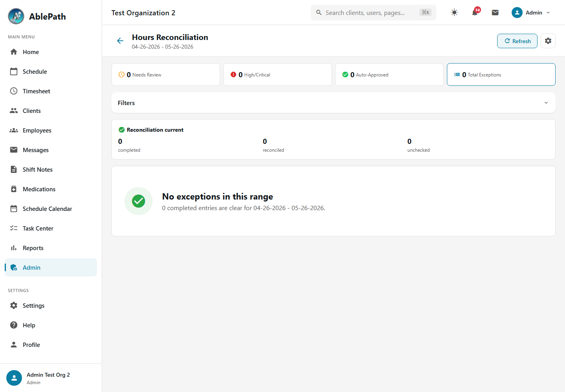Open reconciliation settings gear icon
The width and height of the screenshot is (565, 392).
tap(548, 41)
